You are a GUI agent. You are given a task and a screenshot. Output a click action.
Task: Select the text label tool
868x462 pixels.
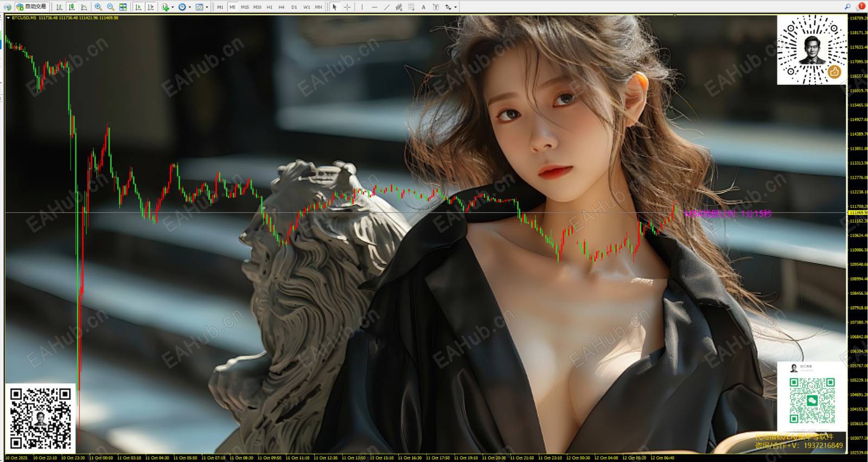tap(436, 7)
